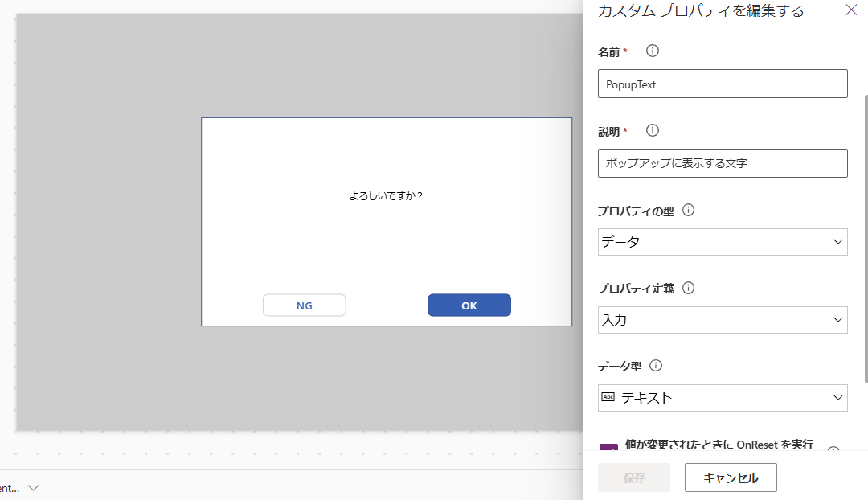Click the disabled 保存 button
The height and width of the screenshot is (500, 868).
(634, 477)
